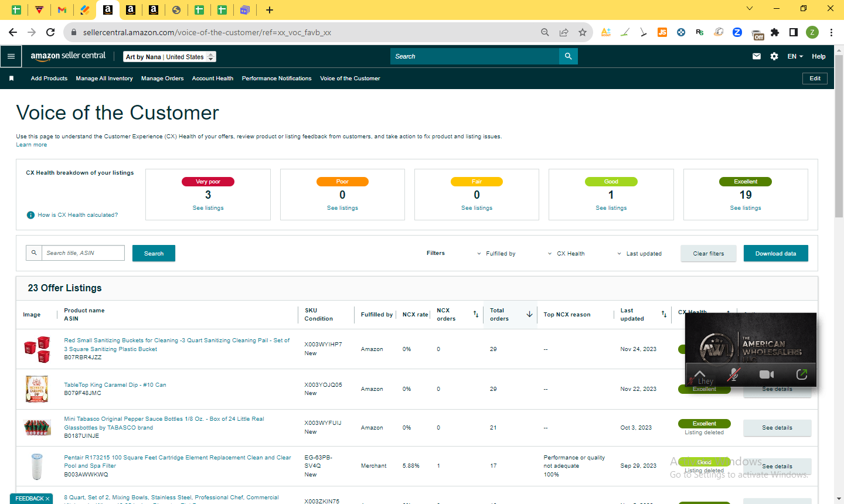See listings under Excellent
Image resolution: width=844 pixels, height=504 pixels.
(746, 208)
